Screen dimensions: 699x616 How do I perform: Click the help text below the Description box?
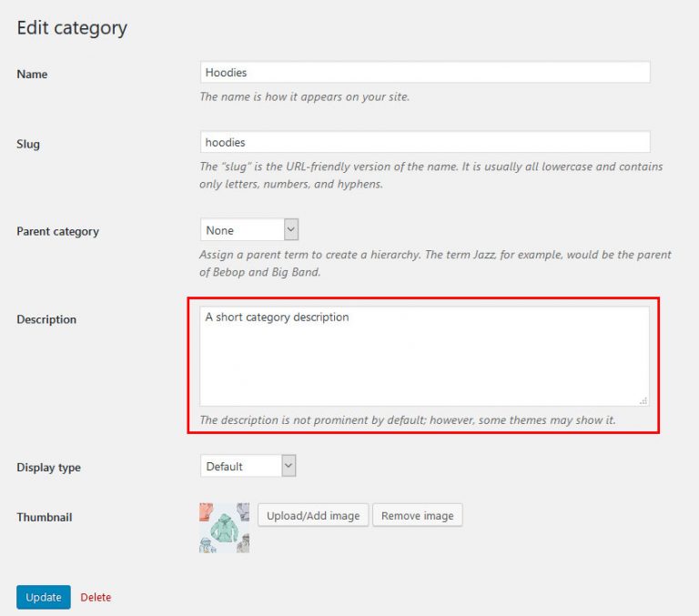(407, 420)
